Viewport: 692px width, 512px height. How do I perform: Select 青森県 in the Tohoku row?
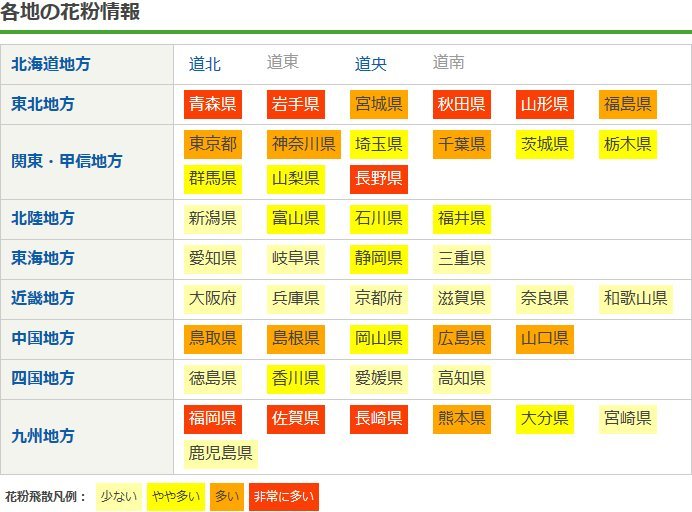(x=213, y=104)
